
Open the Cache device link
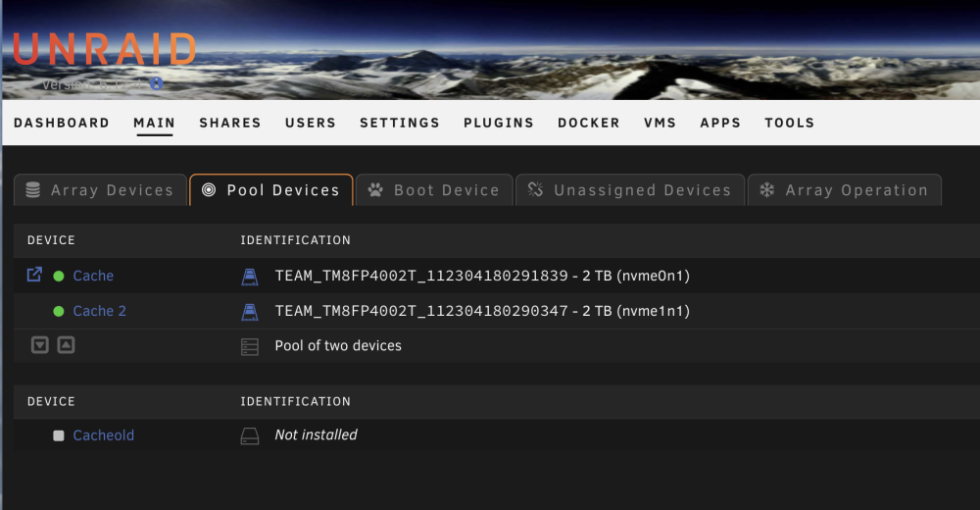tap(93, 276)
